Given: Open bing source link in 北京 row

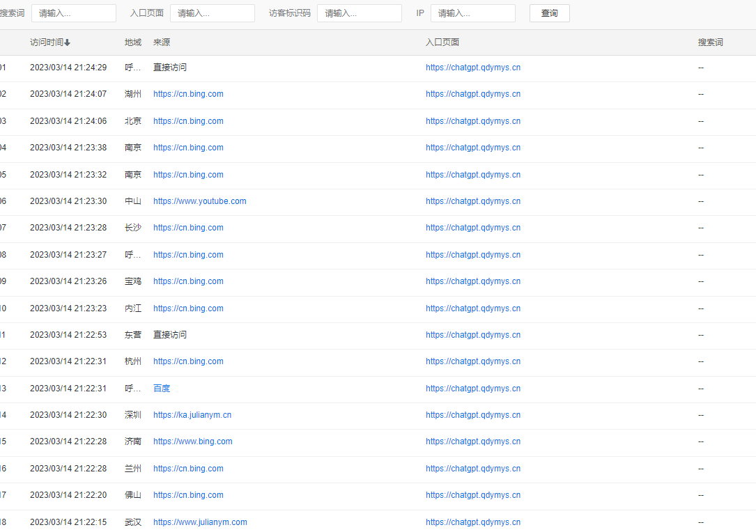Looking at the screenshot, I should (188, 121).
